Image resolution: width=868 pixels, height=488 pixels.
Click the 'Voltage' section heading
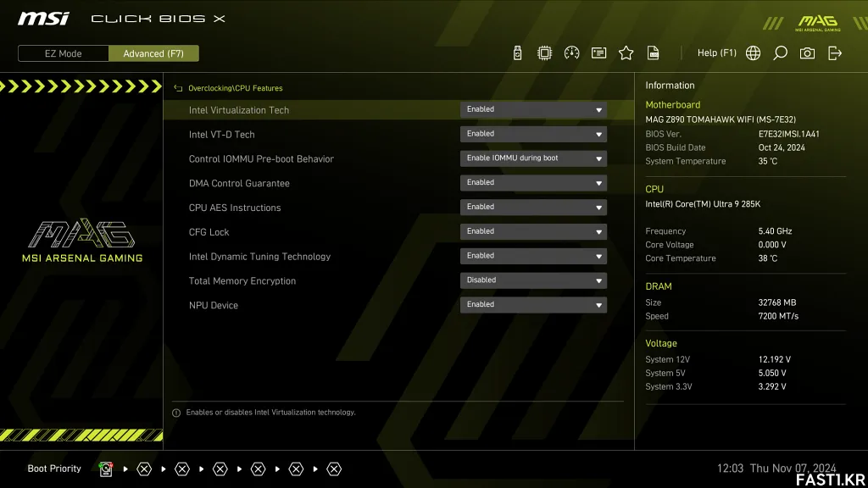tap(661, 344)
